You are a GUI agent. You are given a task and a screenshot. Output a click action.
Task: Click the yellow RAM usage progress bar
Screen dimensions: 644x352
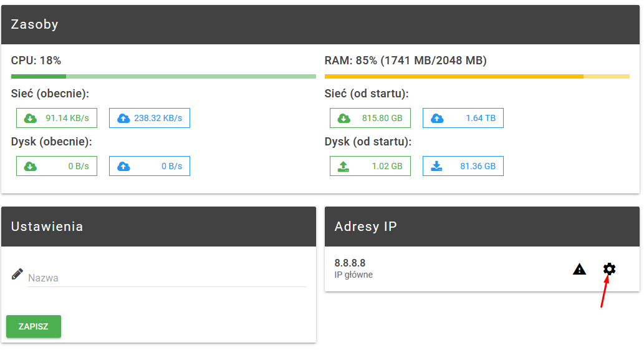click(x=477, y=77)
